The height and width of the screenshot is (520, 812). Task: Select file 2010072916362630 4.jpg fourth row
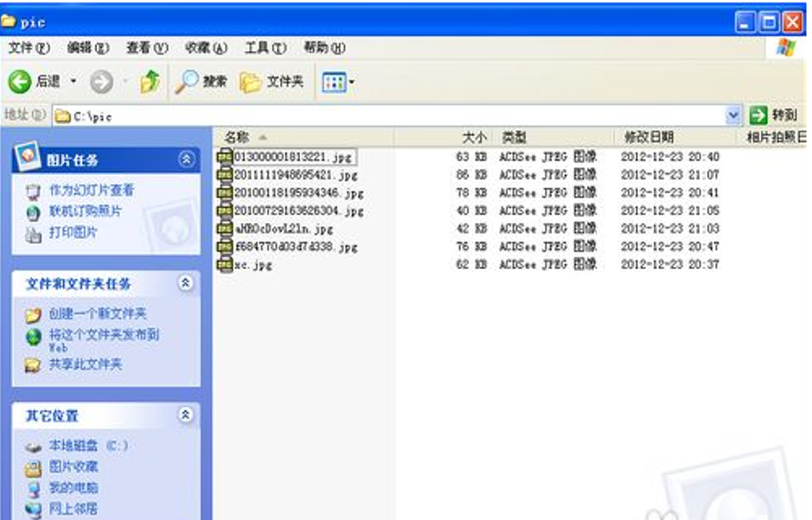click(x=299, y=211)
